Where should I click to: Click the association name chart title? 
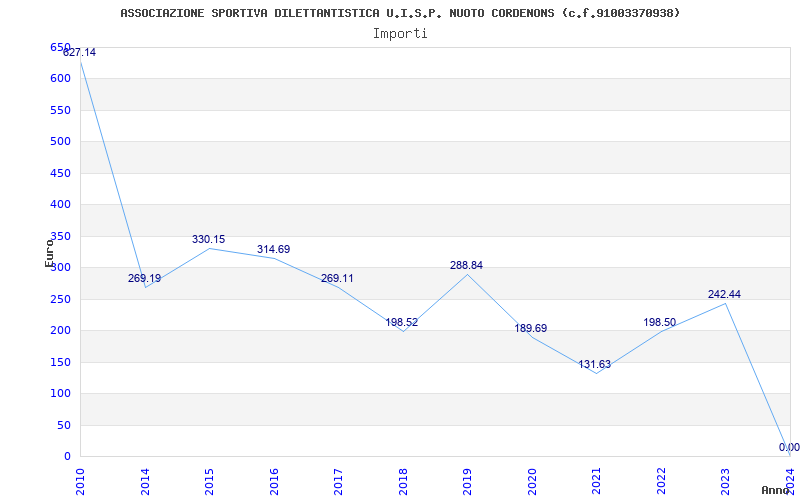point(401,13)
